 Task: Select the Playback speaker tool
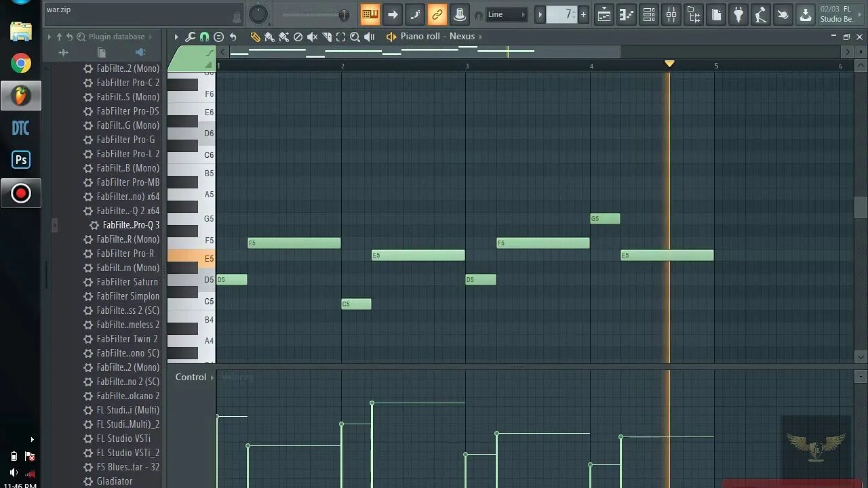(369, 37)
